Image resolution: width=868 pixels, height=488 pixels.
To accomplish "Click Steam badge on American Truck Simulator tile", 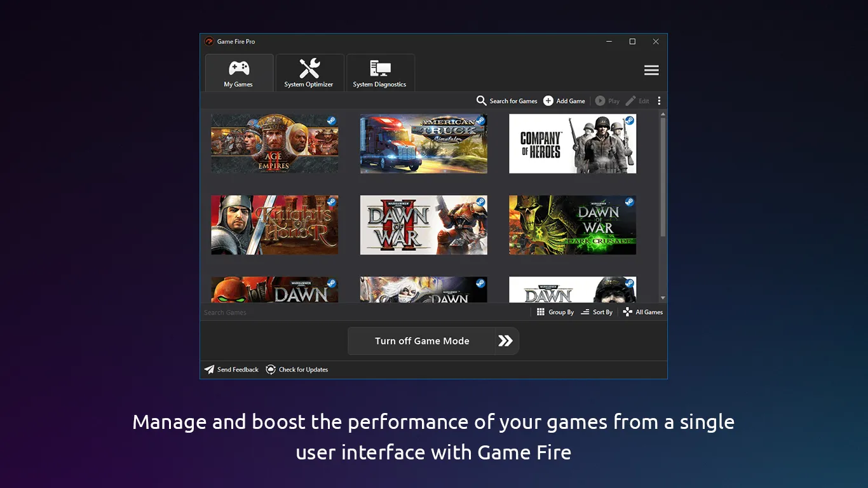I will pyautogui.click(x=480, y=120).
